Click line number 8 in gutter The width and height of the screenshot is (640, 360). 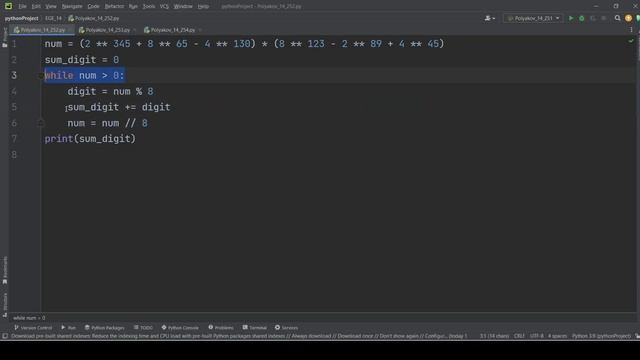coord(14,155)
